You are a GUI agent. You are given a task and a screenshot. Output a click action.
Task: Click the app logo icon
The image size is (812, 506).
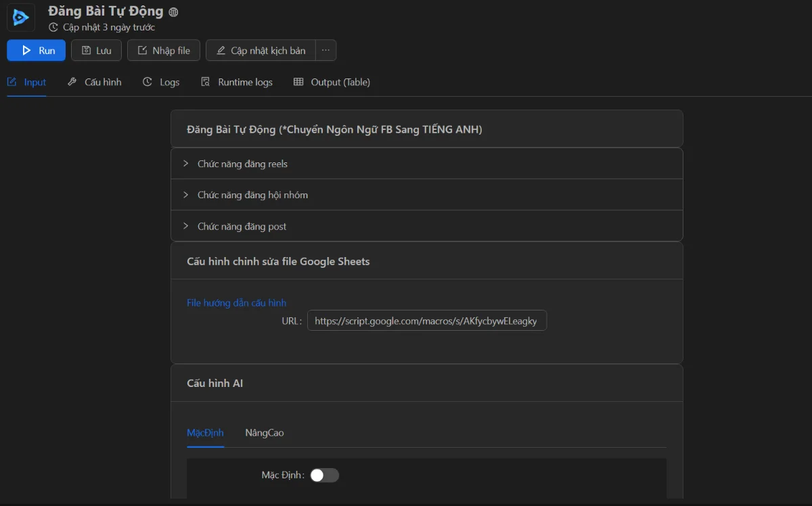coord(21,17)
